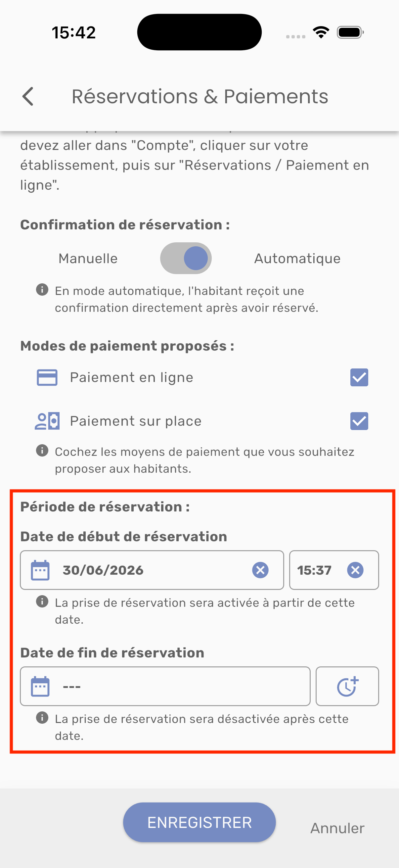Click the credit card icon for online payment
399x868 pixels.
47,377
